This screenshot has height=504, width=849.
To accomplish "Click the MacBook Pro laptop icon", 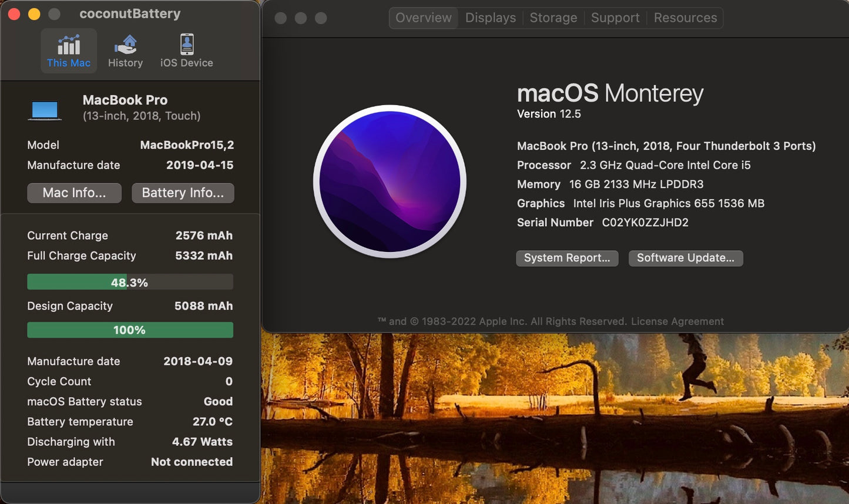I will (45, 110).
